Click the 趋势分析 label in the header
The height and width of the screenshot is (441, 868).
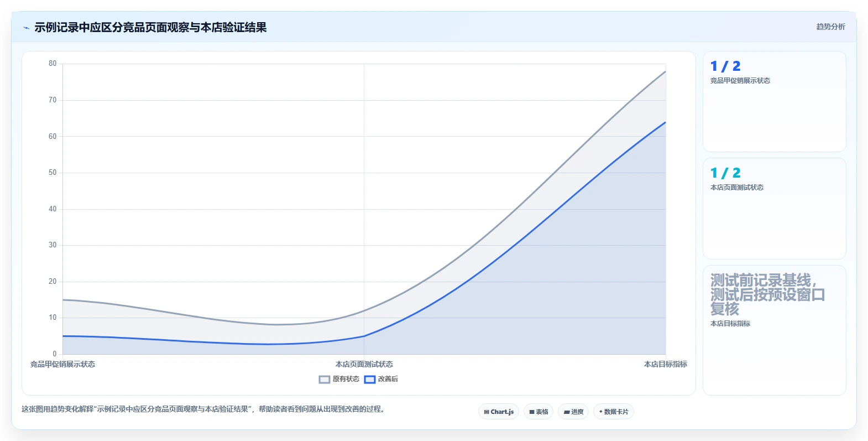click(x=830, y=27)
